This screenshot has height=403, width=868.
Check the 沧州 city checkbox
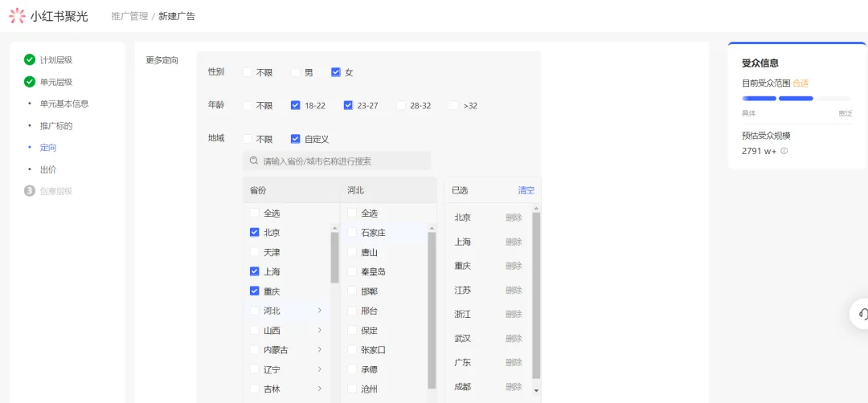tap(352, 389)
